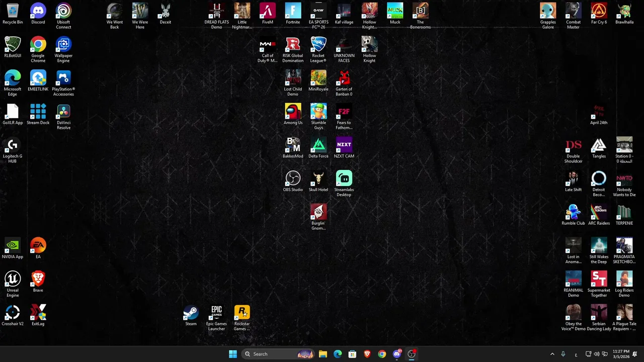
Task: Click the We Were Here shortcut
Action: pos(140,16)
